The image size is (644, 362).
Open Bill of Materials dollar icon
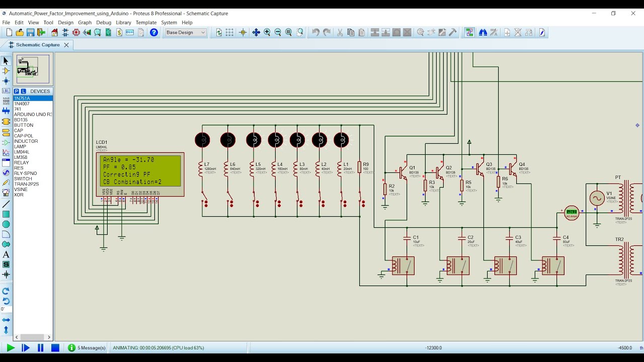119,32
